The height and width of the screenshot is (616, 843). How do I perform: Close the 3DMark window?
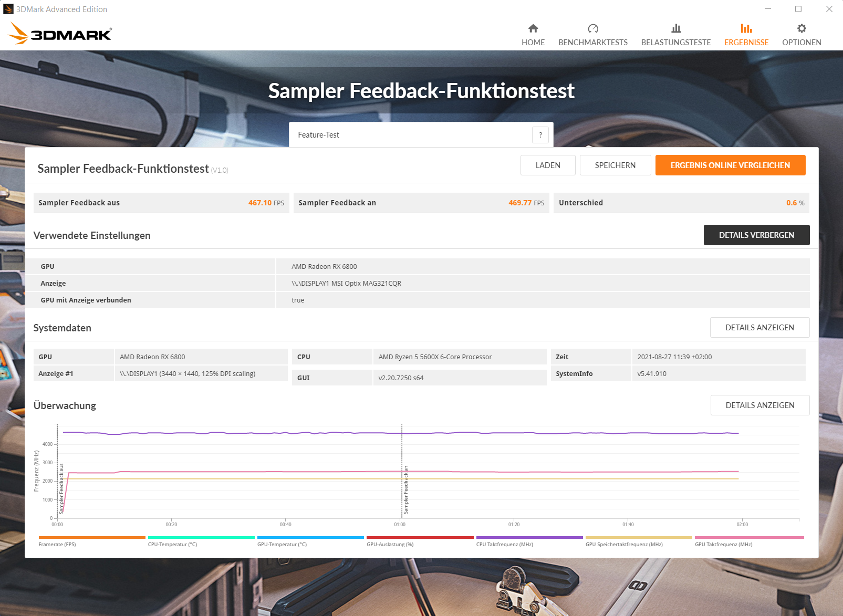[x=829, y=9]
